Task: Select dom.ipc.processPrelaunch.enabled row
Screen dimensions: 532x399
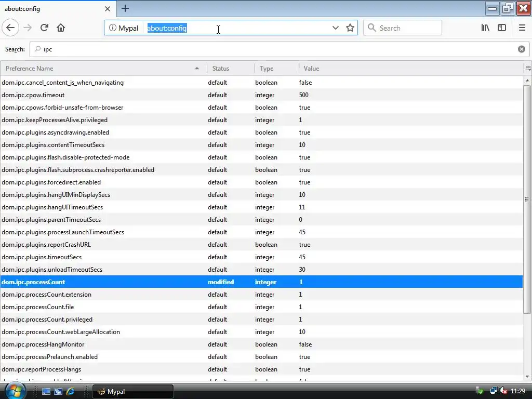Action: 261,357
